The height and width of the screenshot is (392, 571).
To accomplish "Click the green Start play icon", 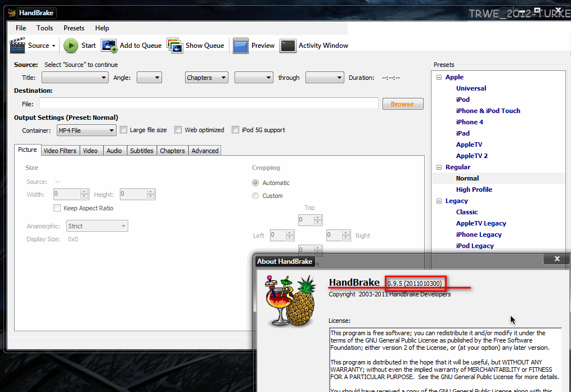I will (x=71, y=46).
